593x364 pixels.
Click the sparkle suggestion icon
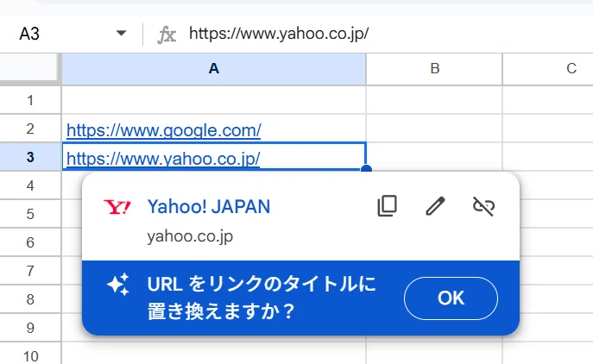tap(118, 285)
